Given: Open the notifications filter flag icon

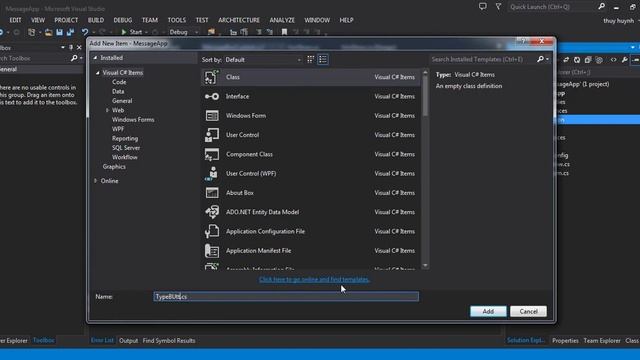Looking at the screenshot, I should (x=498, y=7).
